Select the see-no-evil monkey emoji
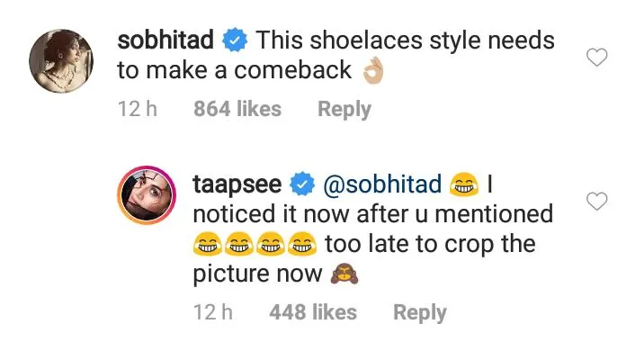Screen dimensions: 644x351 [344, 274]
